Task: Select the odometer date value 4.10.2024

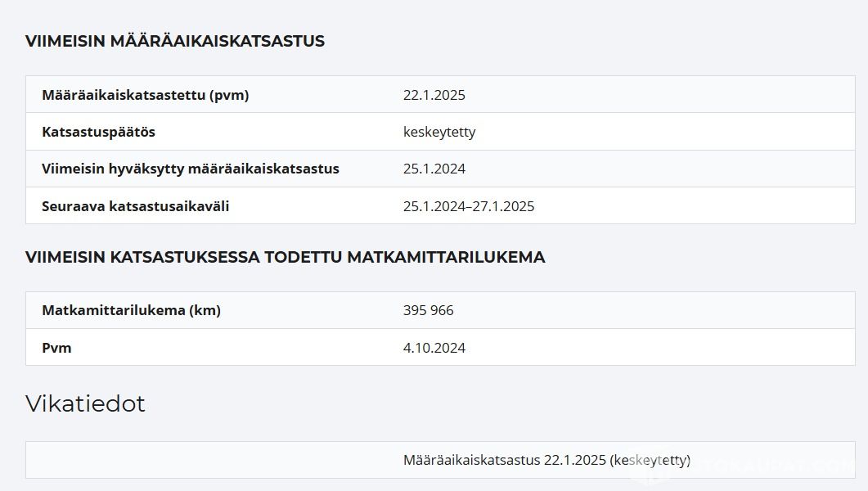Action: pos(434,348)
